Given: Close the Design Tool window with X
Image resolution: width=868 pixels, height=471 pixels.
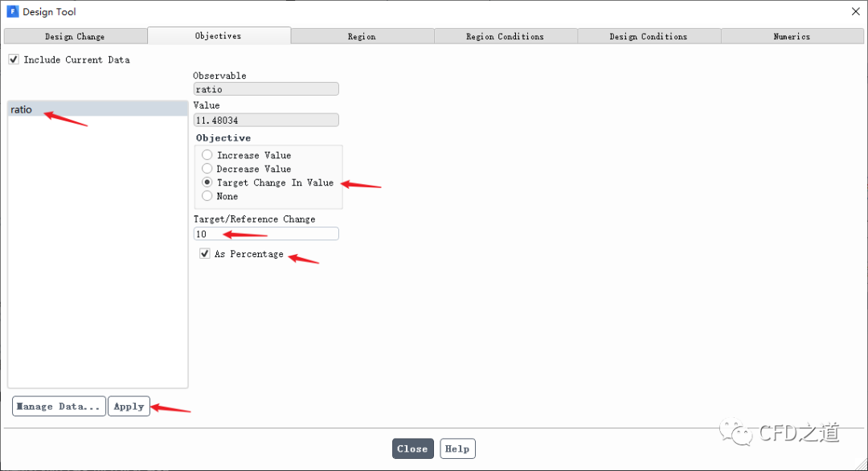Looking at the screenshot, I should [x=854, y=11].
